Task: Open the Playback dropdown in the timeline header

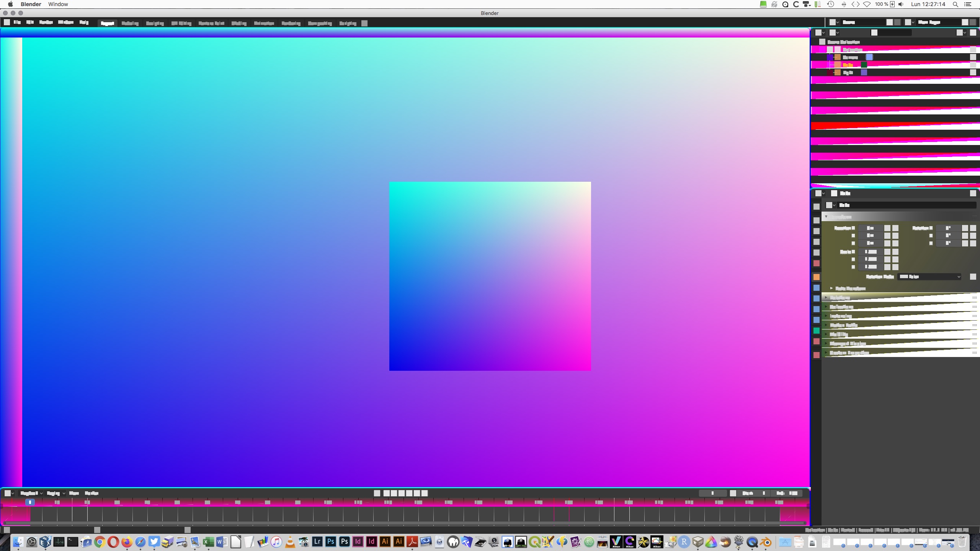Action: [31, 493]
